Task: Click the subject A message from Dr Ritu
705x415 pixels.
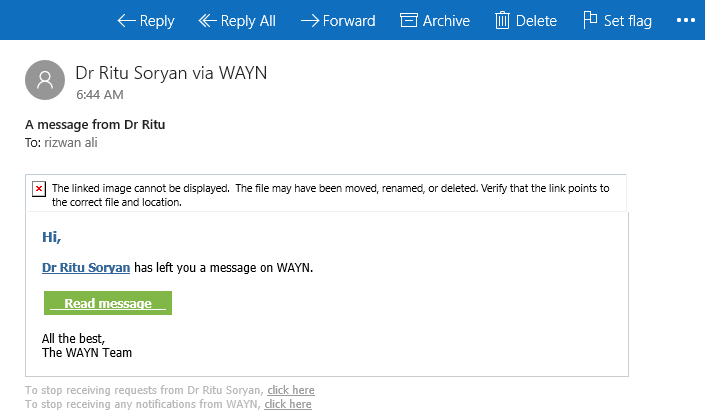Action: click(94, 125)
